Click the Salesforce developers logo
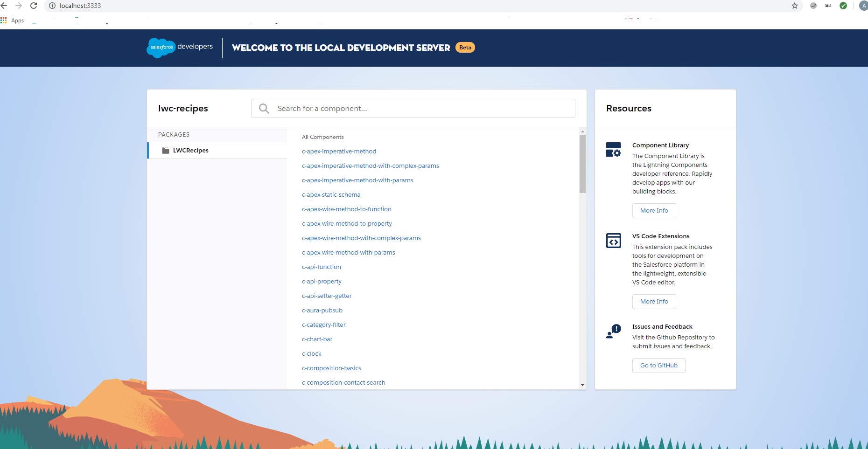 tap(179, 48)
